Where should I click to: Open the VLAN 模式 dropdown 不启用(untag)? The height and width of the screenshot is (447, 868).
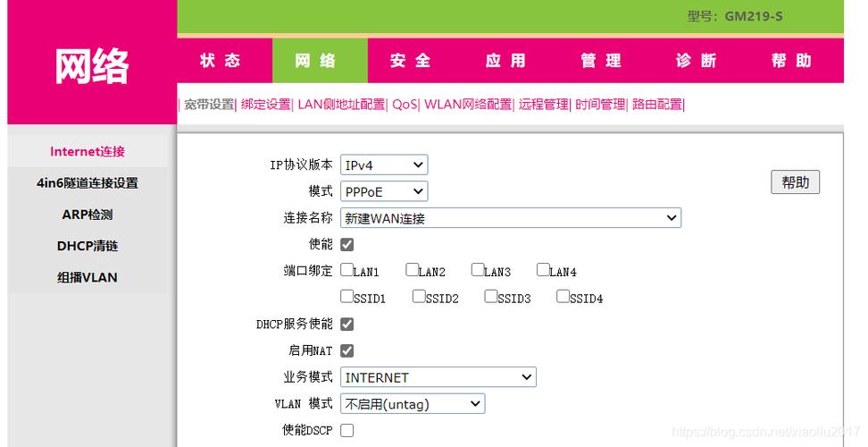coord(413,404)
